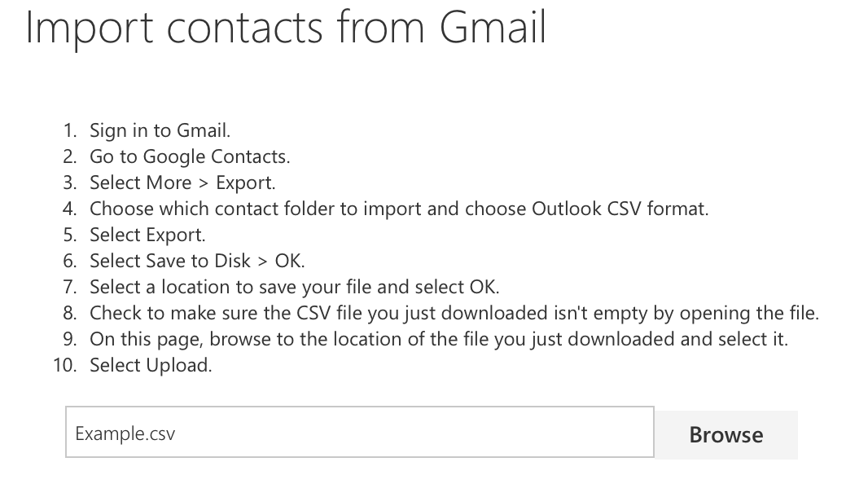Click the words Outlook CSV format
The image size is (868, 484).
tap(620, 209)
